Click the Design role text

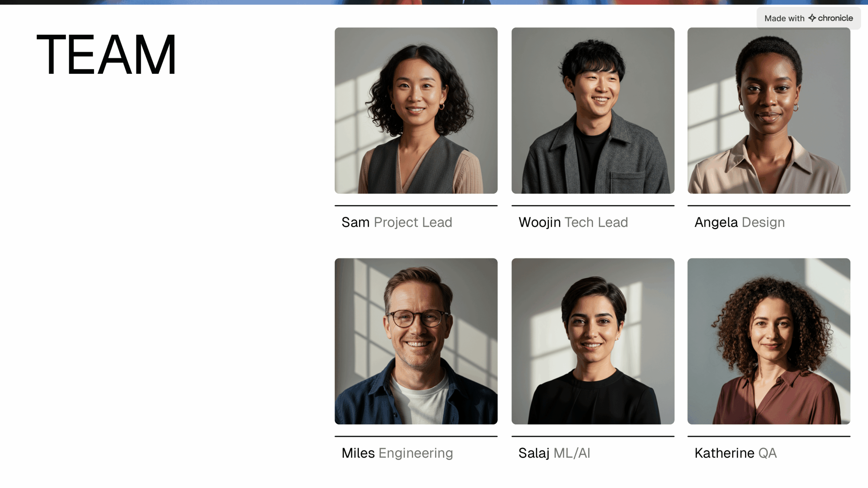(763, 223)
